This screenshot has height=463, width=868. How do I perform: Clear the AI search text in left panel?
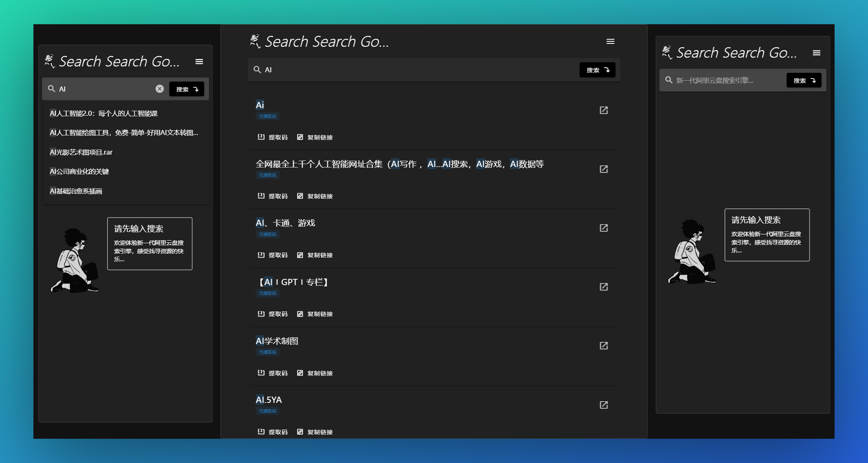(x=160, y=89)
